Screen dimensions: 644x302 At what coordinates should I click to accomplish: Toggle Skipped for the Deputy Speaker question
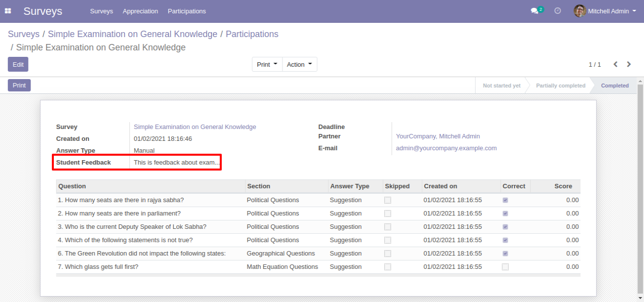click(388, 227)
